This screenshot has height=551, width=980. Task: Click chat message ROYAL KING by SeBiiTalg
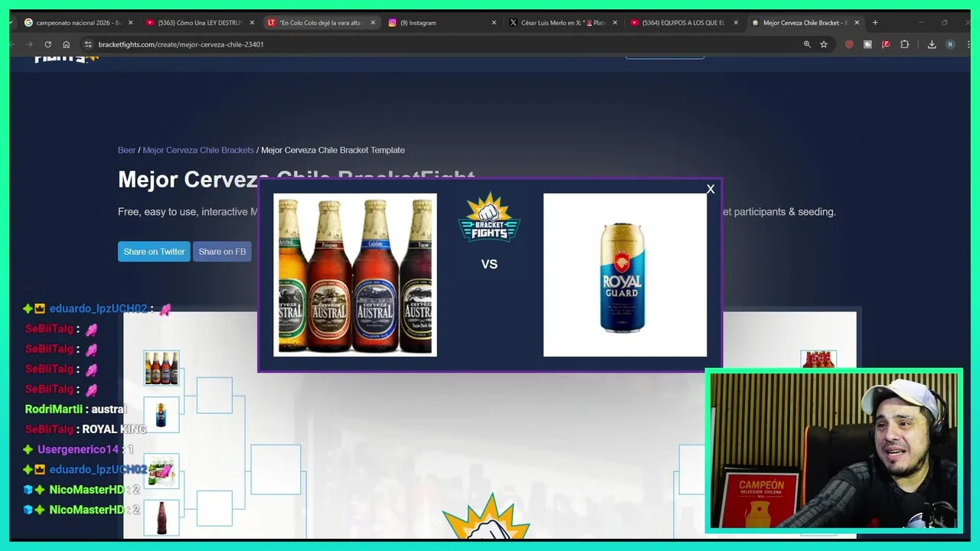pyautogui.click(x=114, y=429)
